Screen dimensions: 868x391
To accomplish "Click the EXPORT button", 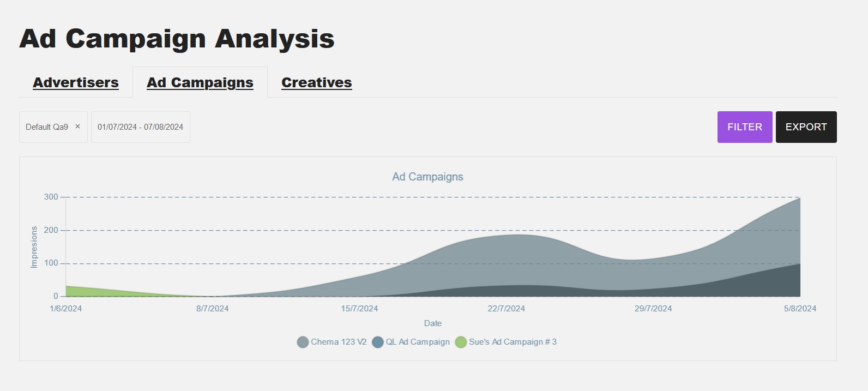I will tap(806, 127).
